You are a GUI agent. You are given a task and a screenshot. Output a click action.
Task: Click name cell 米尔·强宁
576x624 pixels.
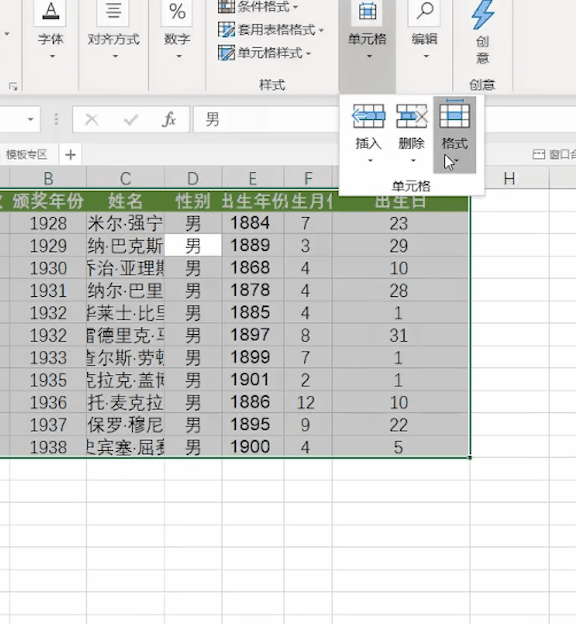(x=125, y=223)
